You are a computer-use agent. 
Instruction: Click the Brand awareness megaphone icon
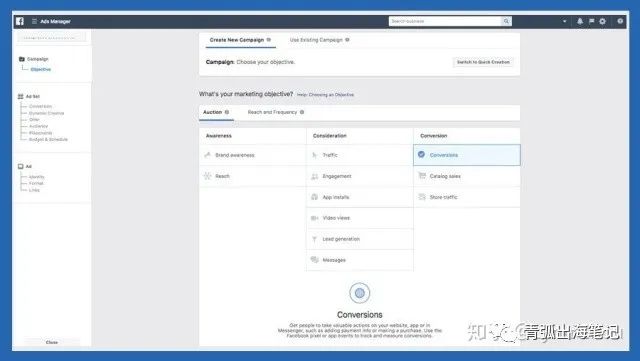click(207, 155)
